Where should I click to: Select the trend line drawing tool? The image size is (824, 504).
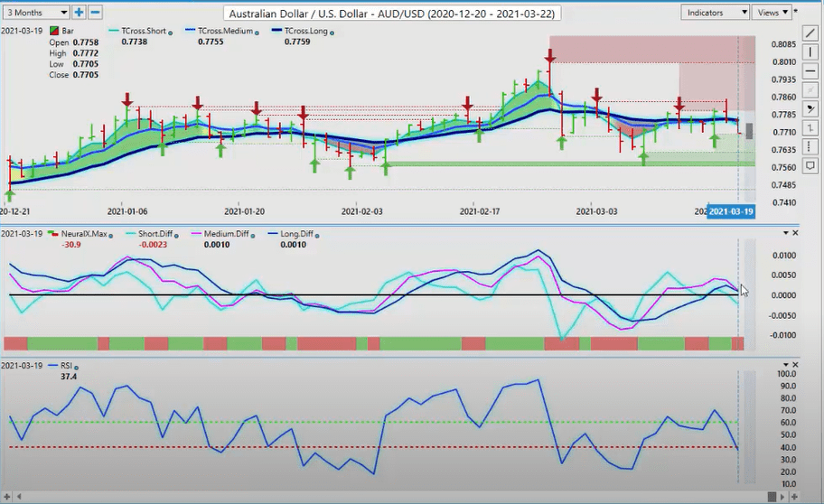[810, 33]
